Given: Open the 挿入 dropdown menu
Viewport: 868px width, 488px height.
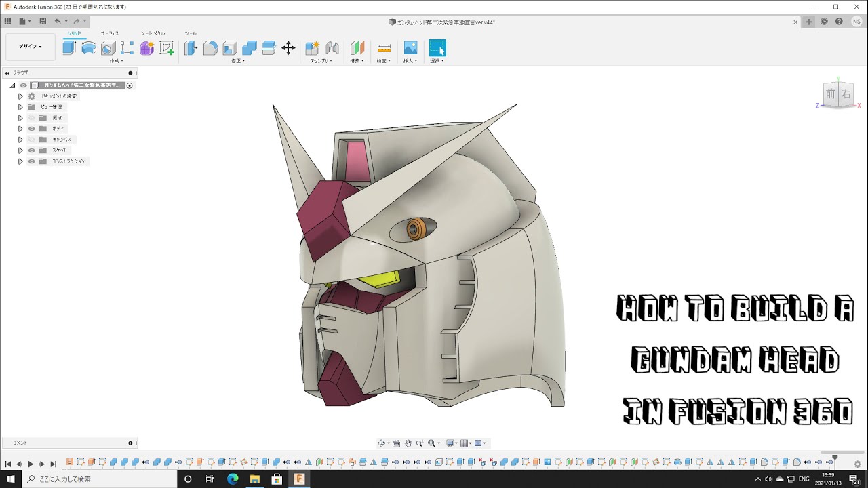Looking at the screenshot, I should click(x=410, y=61).
